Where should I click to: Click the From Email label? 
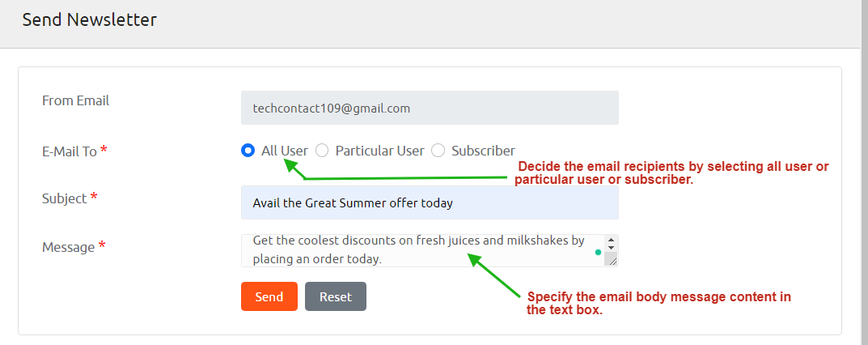[x=75, y=101]
